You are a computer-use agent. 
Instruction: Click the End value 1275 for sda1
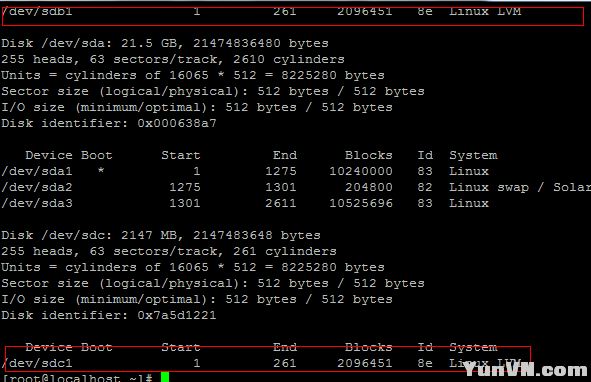[x=281, y=172]
